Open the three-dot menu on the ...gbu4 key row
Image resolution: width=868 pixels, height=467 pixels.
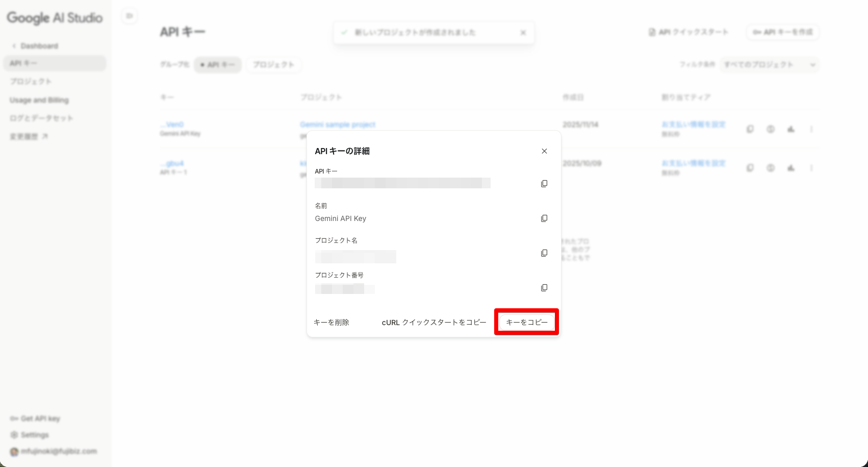point(811,167)
